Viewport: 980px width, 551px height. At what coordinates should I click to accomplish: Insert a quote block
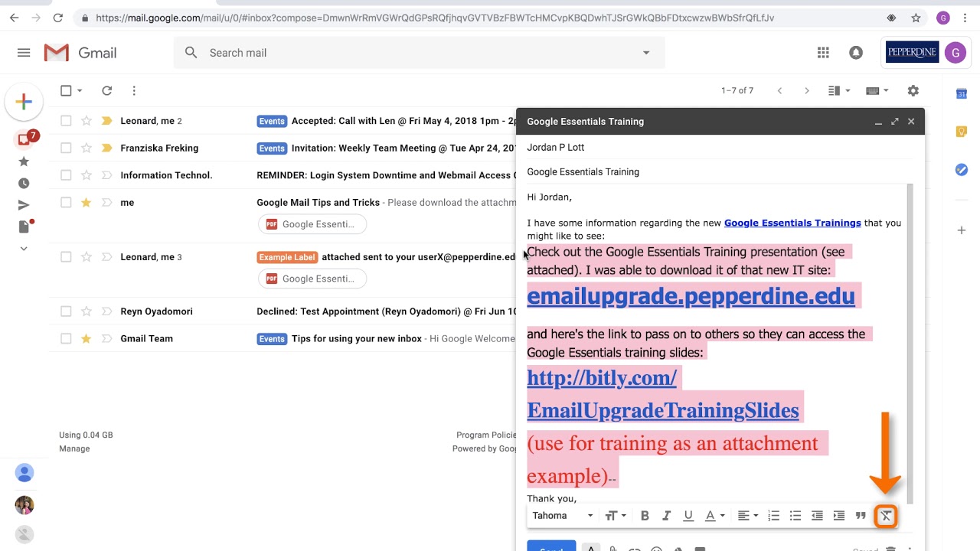861,516
